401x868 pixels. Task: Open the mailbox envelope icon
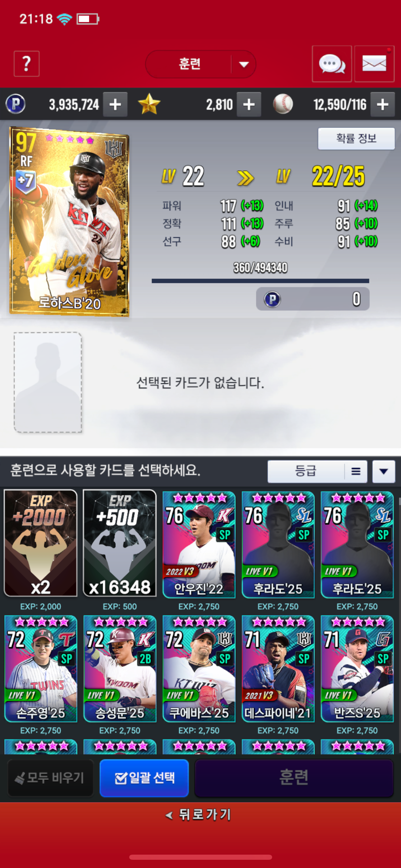click(374, 64)
